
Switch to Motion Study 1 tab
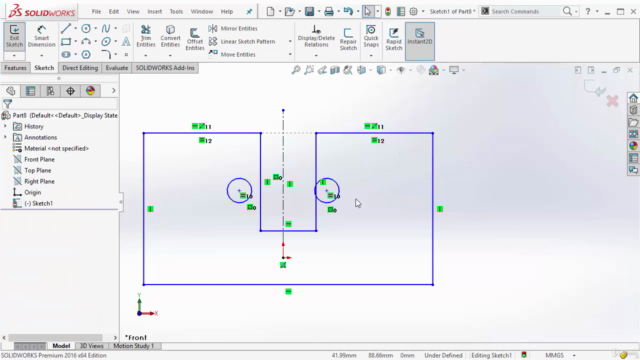133,346
